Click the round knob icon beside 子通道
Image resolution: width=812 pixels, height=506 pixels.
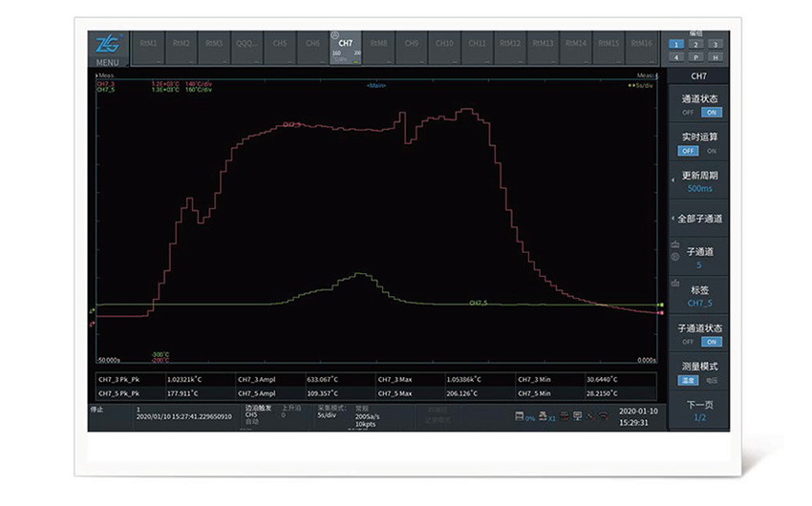point(675,257)
